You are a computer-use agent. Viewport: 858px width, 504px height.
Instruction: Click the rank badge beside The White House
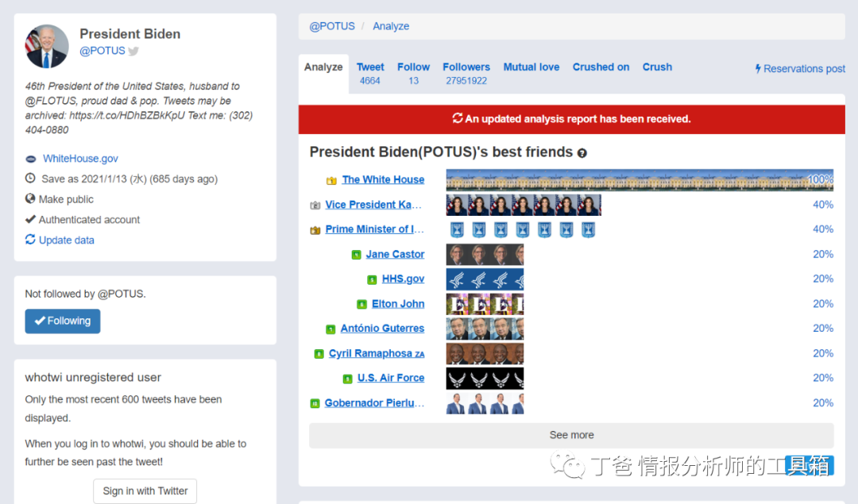[331, 180]
